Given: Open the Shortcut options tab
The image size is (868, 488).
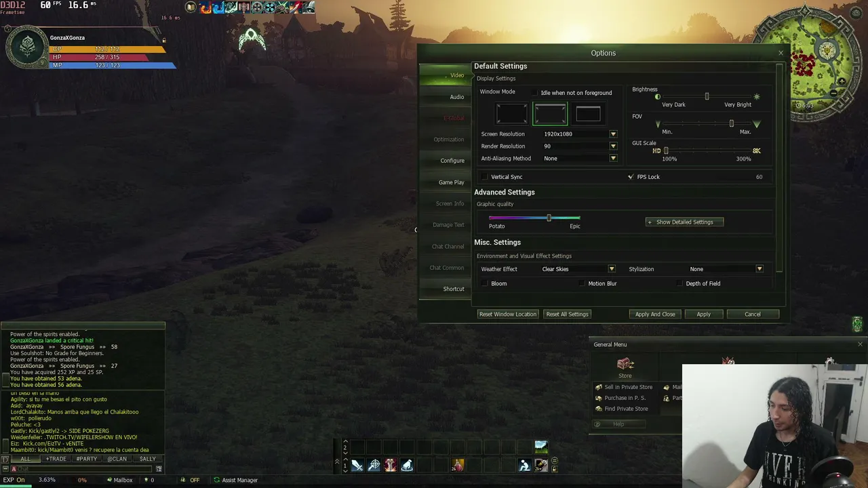Looking at the screenshot, I should coord(446,289).
